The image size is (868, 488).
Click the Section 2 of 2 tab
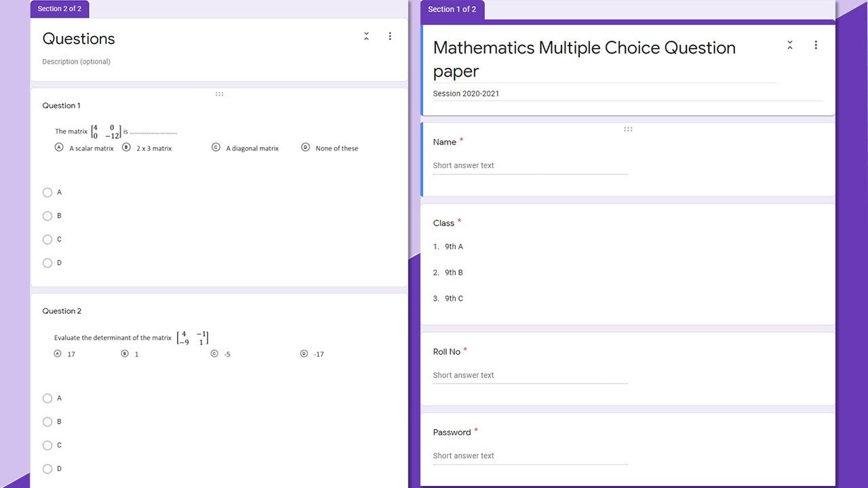(x=60, y=9)
